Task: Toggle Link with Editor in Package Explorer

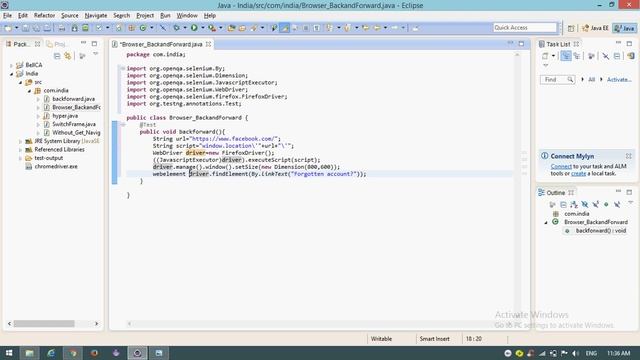Action: click(x=68, y=56)
